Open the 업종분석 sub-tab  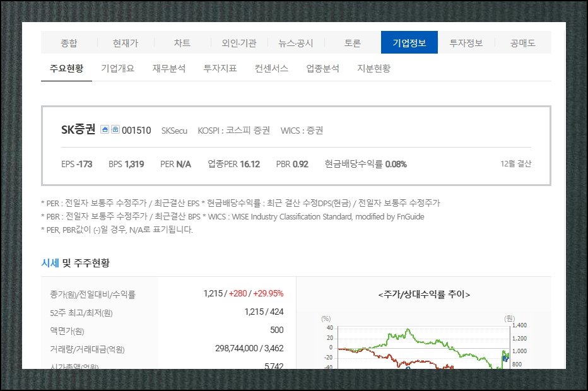tap(322, 68)
